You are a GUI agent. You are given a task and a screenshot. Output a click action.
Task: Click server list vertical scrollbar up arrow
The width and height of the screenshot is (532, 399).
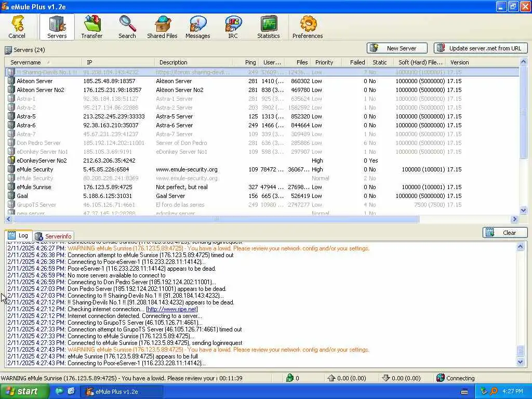[523, 62]
